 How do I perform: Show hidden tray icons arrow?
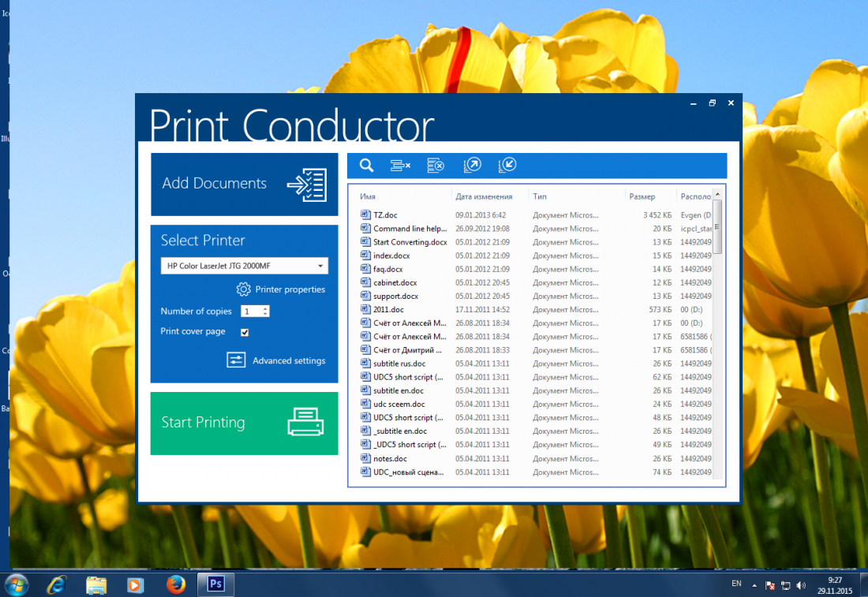pyautogui.click(x=754, y=585)
